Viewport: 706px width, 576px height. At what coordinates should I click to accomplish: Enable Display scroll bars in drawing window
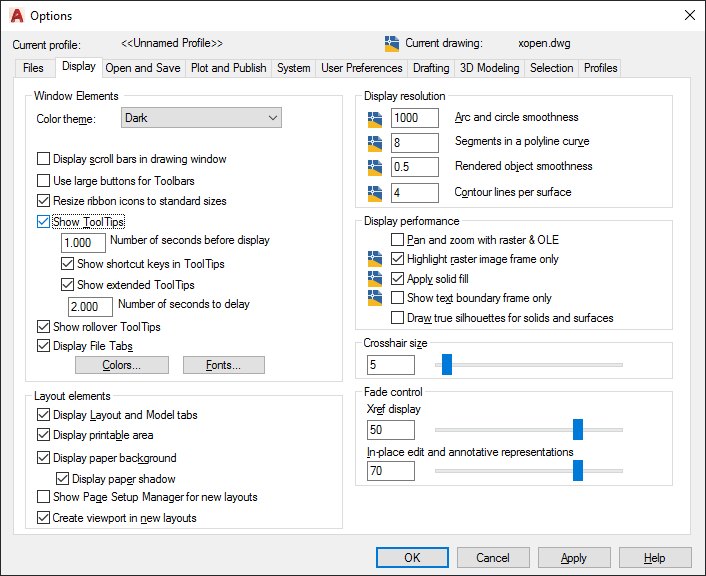coord(43,159)
